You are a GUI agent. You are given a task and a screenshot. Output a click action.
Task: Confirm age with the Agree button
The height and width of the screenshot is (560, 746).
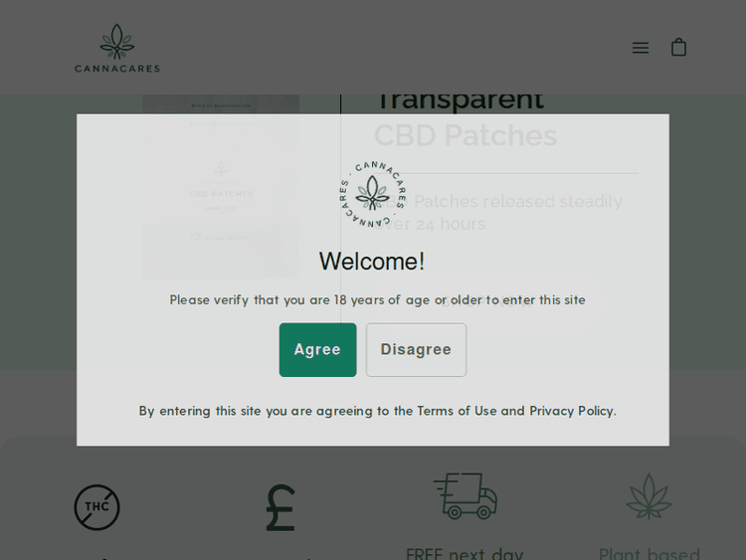[318, 350]
